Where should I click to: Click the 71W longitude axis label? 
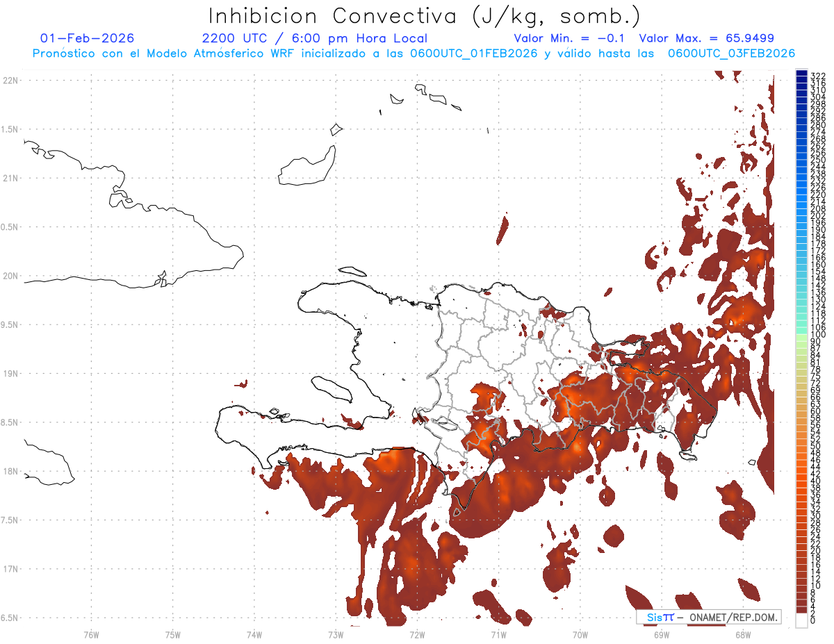498,634
